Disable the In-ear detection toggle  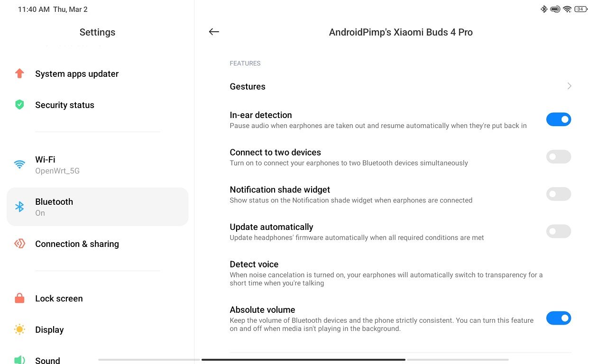click(x=559, y=119)
